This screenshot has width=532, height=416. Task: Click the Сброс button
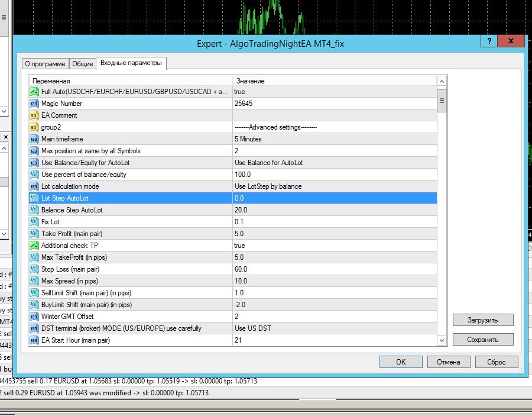pos(497,362)
